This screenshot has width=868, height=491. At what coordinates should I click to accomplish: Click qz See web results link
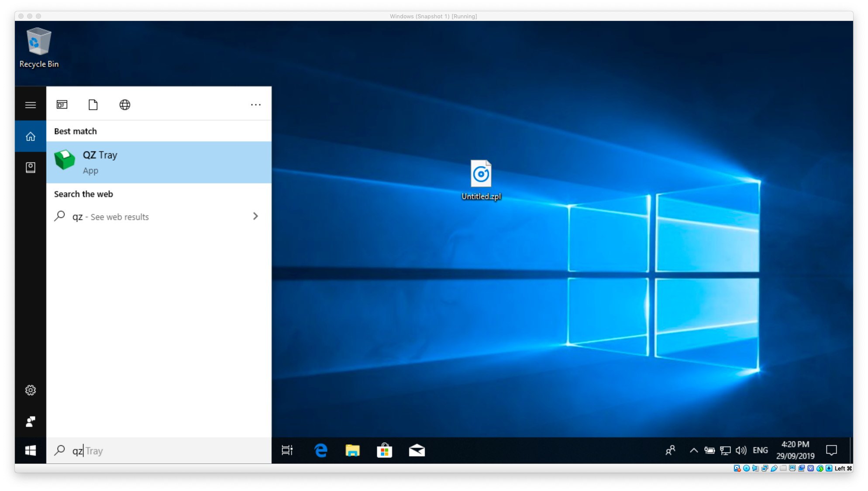pyautogui.click(x=110, y=217)
